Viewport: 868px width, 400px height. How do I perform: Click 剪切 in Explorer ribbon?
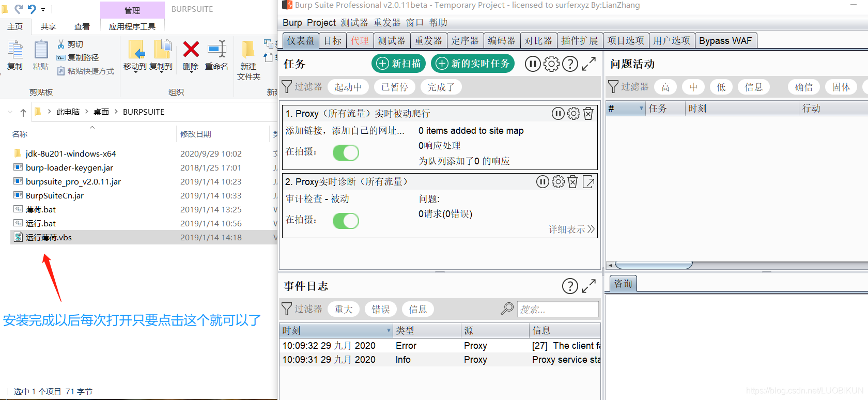[x=70, y=44]
